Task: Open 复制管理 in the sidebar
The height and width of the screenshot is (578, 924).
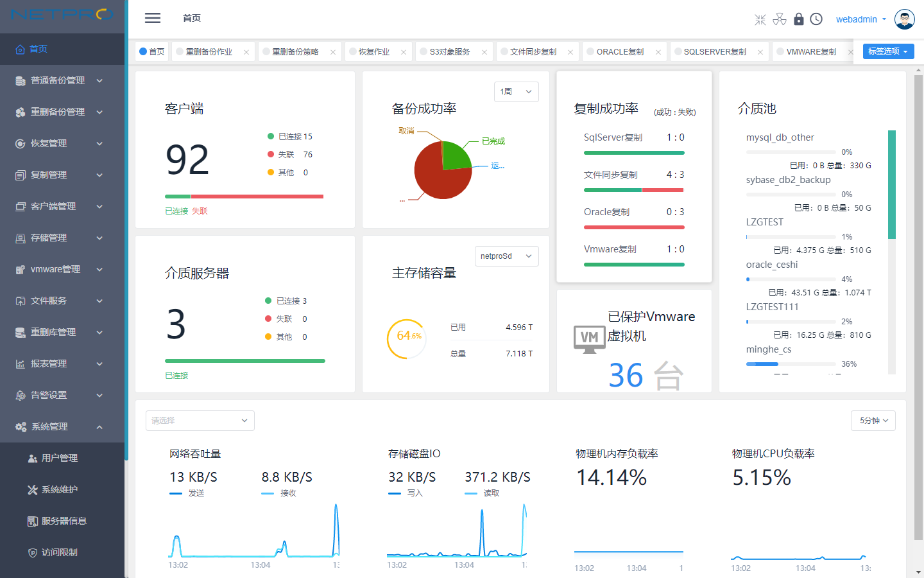Action: pyautogui.click(x=62, y=175)
